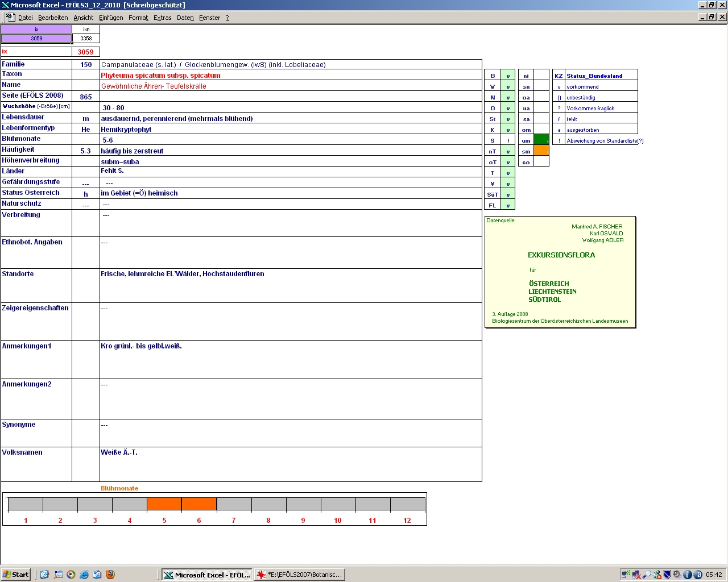The height and width of the screenshot is (582, 728).
Task: Select name 'Gewöhnliche Ähren- Teufelskralle'
Action: pyautogui.click(x=154, y=86)
